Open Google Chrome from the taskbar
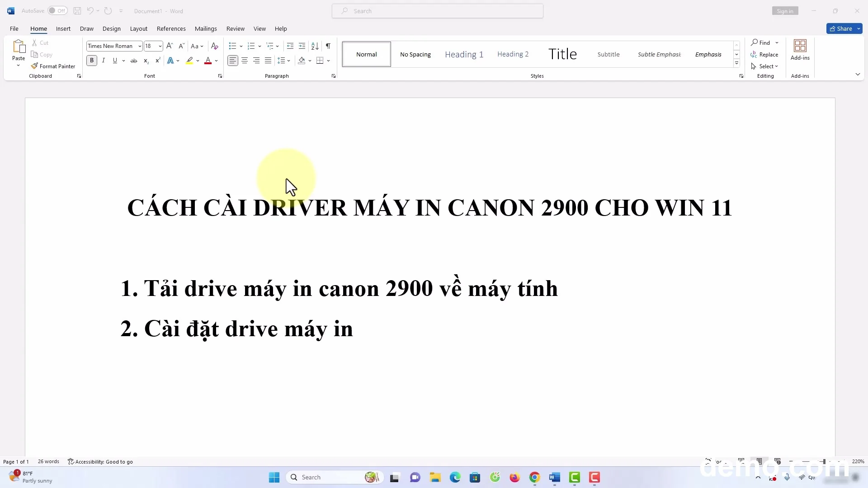868x488 pixels. (534, 477)
